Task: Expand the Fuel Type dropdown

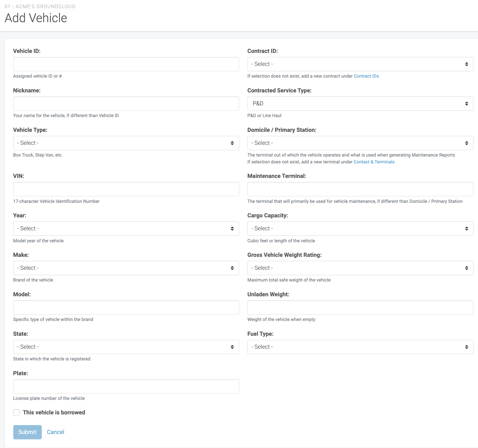Action: pos(360,347)
